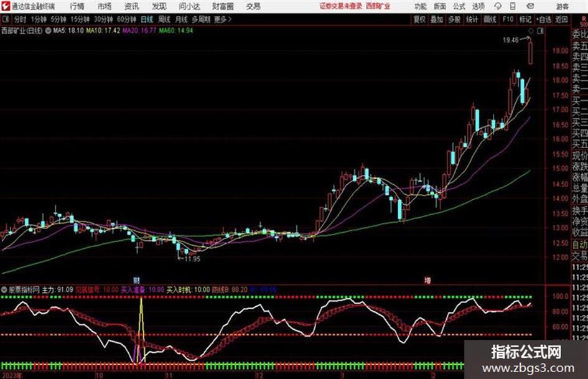Click the 叠加 overlay toolbar button

click(x=437, y=19)
